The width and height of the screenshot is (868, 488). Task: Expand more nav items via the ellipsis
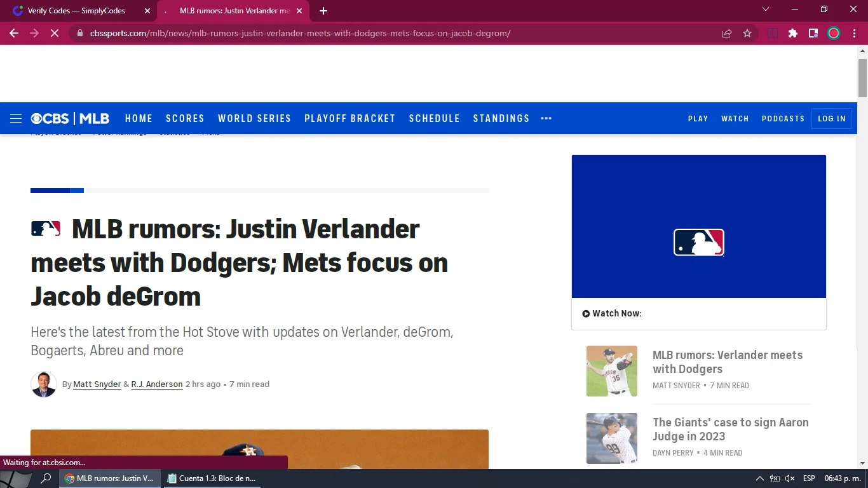click(x=546, y=119)
